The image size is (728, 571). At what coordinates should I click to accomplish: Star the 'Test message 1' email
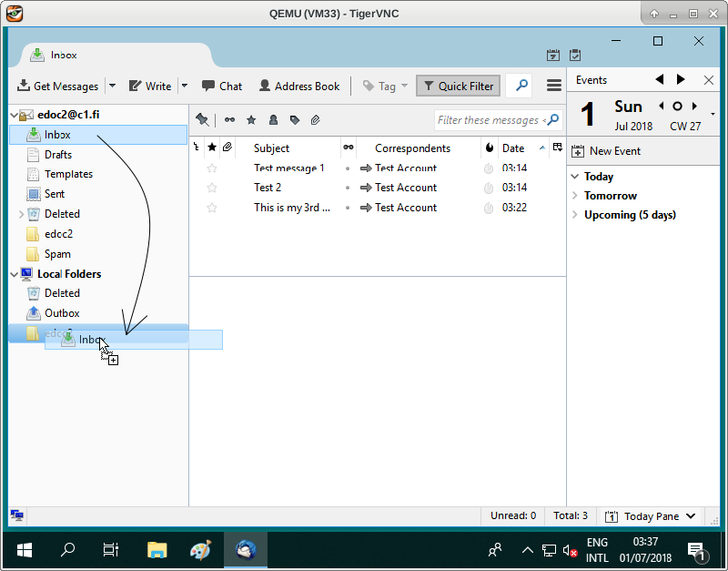pyautogui.click(x=212, y=168)
